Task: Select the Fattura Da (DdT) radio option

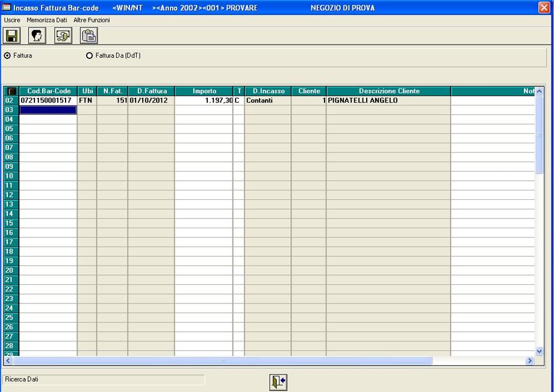Action: tap(90, 55)
